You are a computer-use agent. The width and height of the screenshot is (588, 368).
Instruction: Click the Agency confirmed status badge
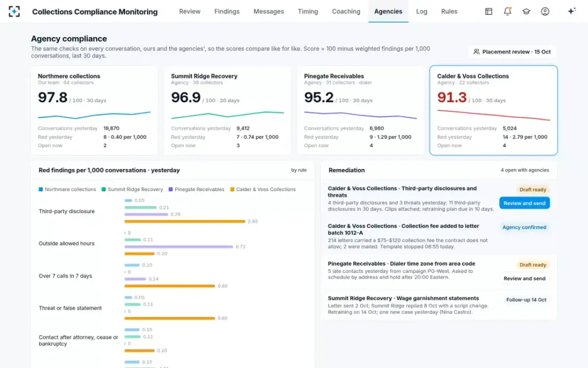tap(524, 227)
